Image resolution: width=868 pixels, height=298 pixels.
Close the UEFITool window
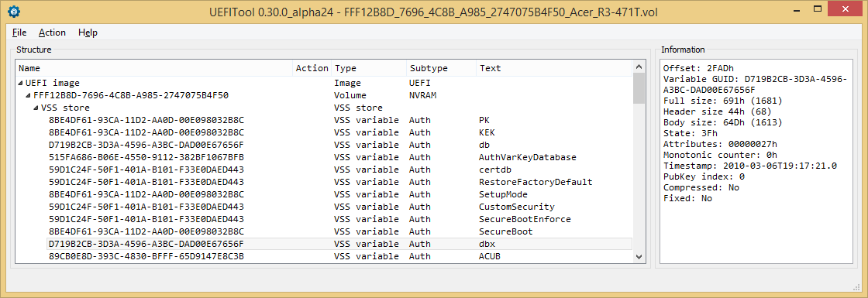846,9
